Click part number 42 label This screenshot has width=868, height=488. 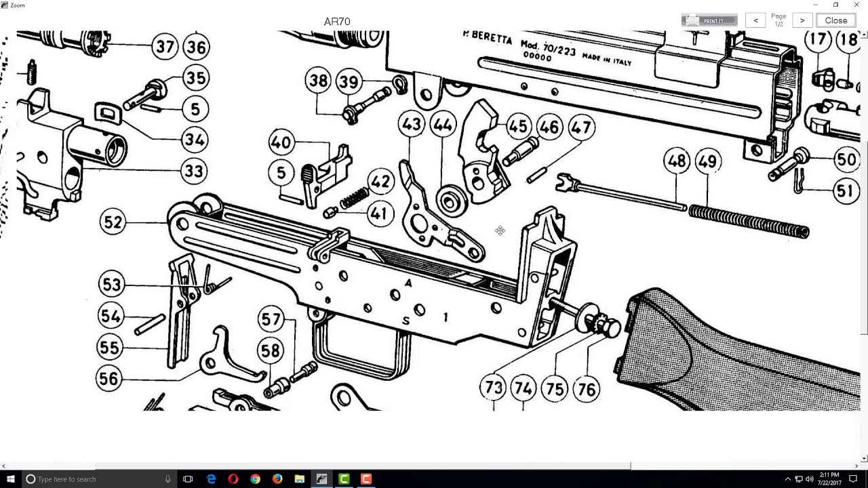point(380,182)
